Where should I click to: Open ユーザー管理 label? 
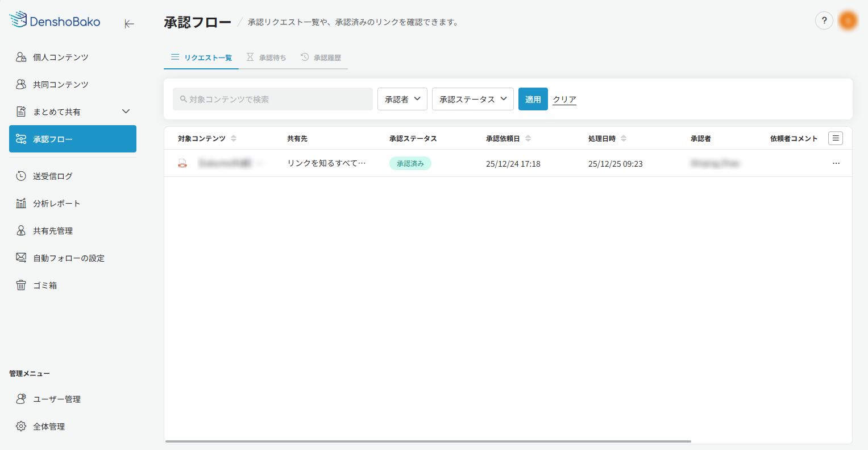click(57, 399)
